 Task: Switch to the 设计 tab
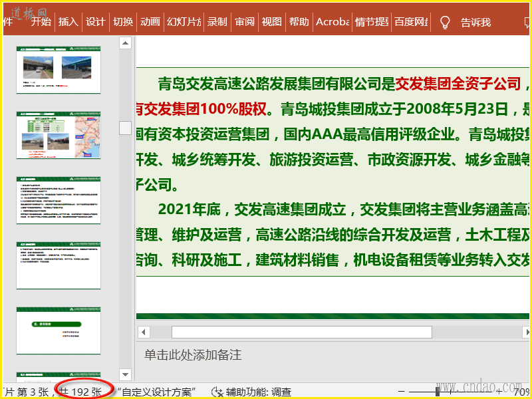pyautogui.click(x=95, y=22)
